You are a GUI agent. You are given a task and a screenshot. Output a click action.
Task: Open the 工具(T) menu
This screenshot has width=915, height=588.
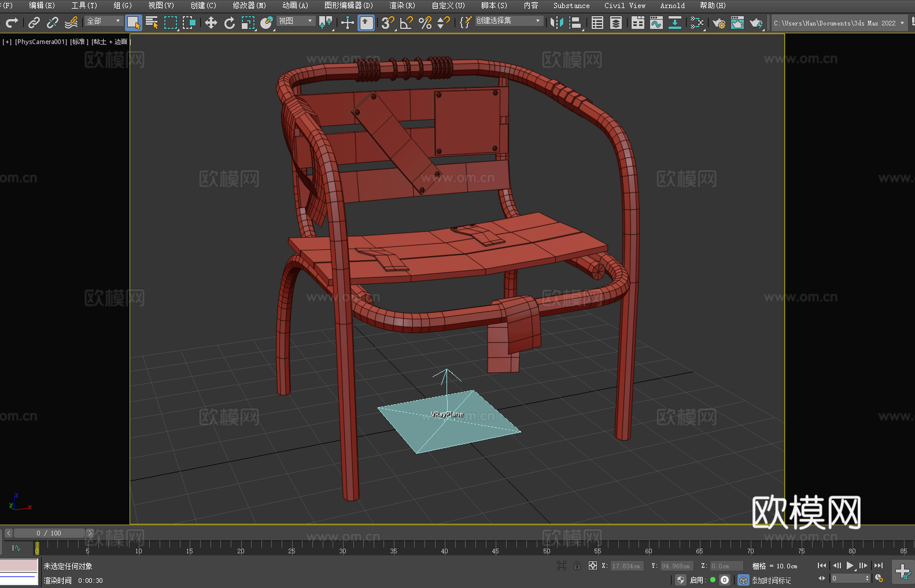point(84,5)
